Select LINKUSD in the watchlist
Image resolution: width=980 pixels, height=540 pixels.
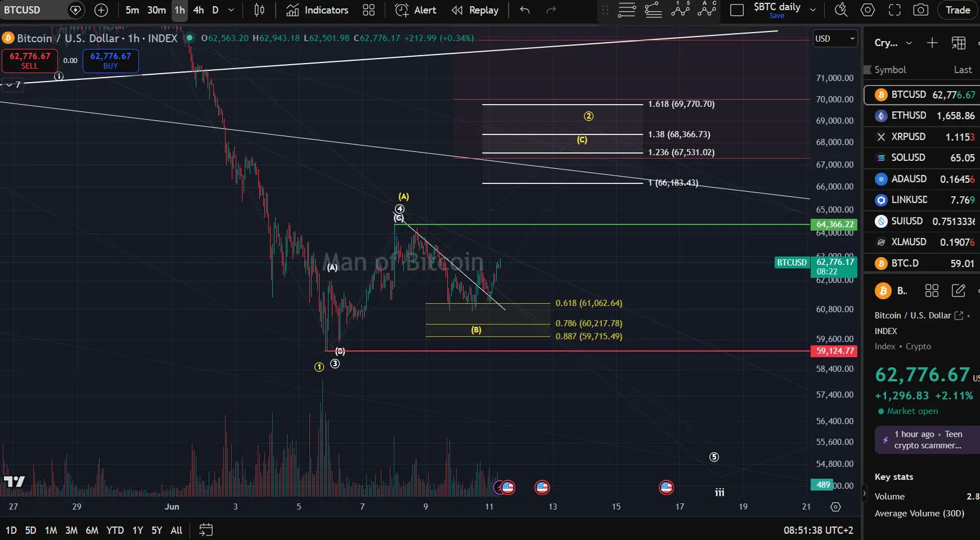[922, 200]
